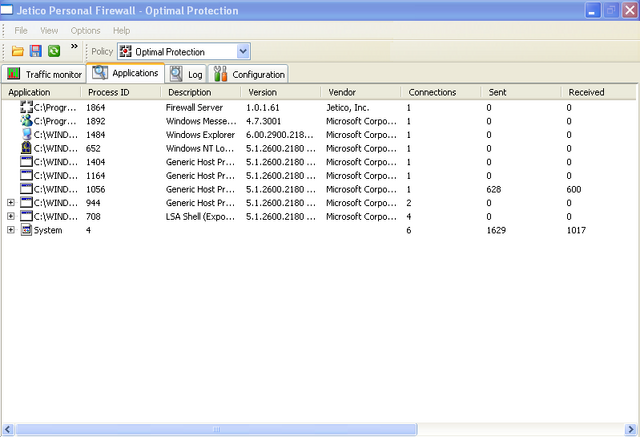
Task: Click the scroll right arrow
Action: click(x=631, y=429)
